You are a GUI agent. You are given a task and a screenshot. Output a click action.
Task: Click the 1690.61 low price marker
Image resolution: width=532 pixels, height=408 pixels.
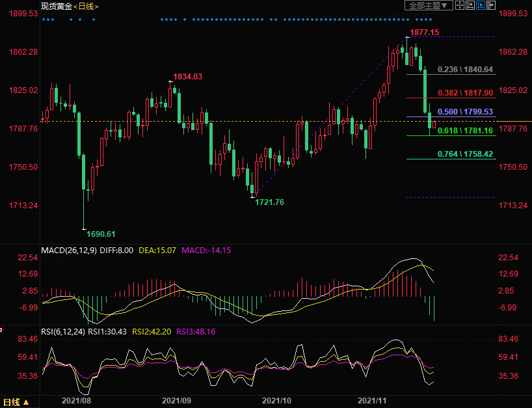(101, 234)
